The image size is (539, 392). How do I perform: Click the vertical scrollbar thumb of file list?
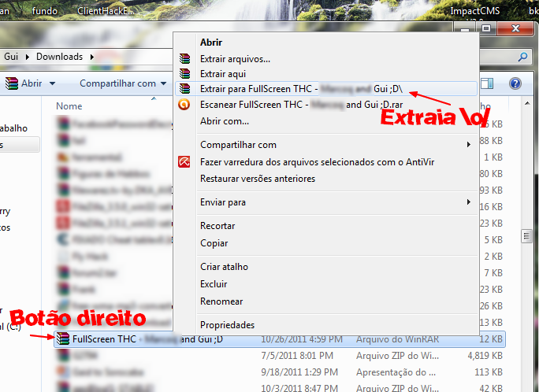(526, 236)
